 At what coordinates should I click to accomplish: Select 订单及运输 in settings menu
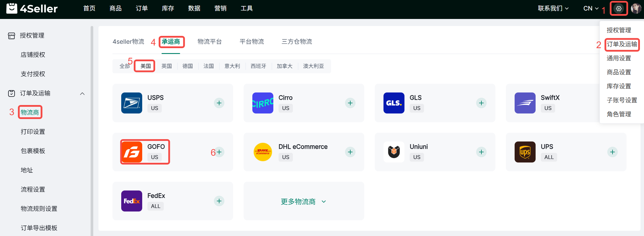tap(622, 44)
